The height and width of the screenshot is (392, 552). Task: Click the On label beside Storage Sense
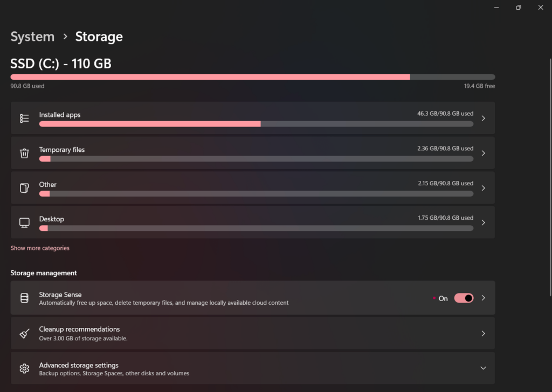coord(443,298)
